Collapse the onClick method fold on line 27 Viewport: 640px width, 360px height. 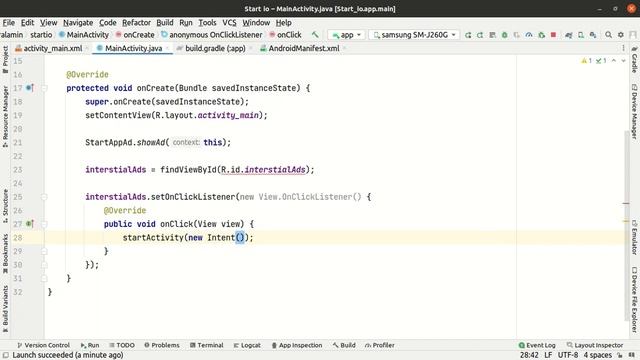coord(44,224)
